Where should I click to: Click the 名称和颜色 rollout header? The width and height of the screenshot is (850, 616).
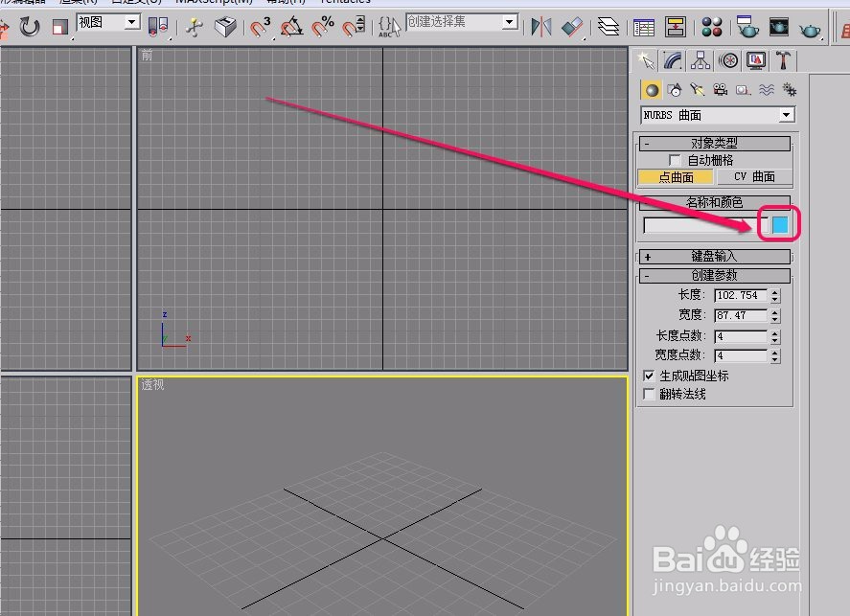715,202
